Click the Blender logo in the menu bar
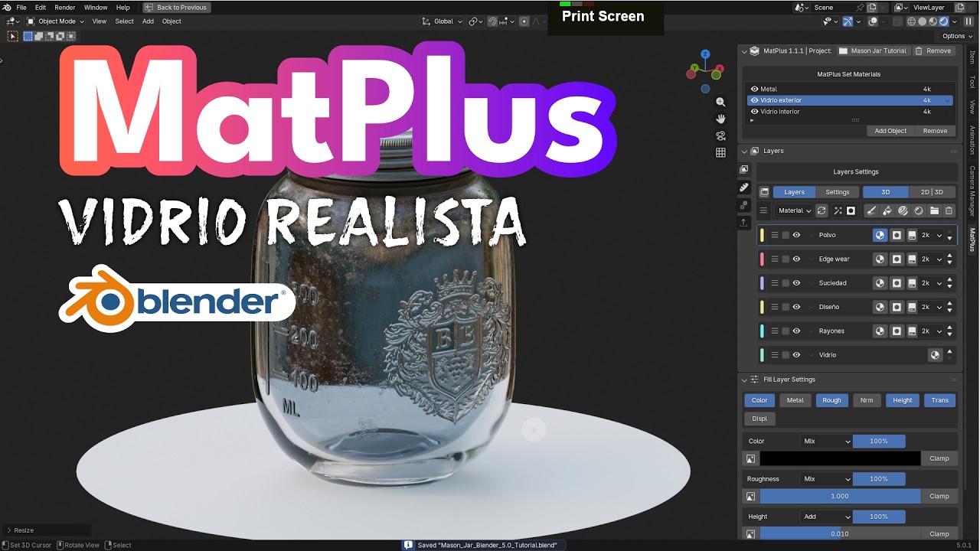980x551 pixels. [7, 7]
